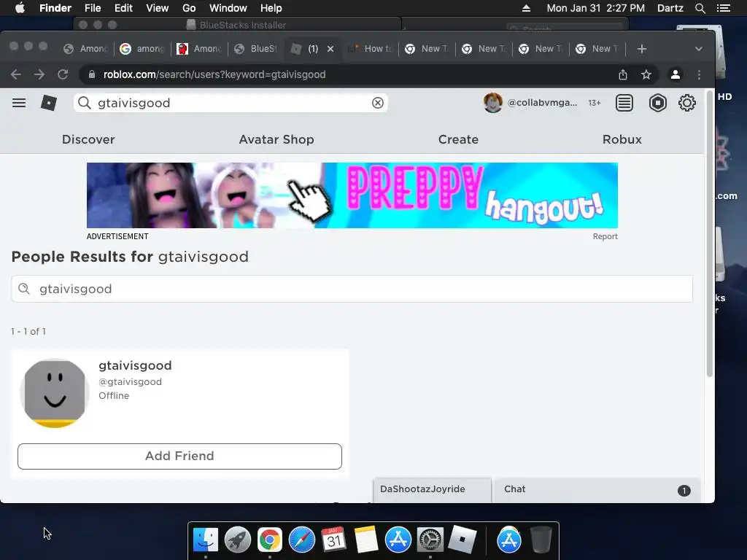Report the advertisement
This screenshot has width=747, height=560.
point(605,237)
